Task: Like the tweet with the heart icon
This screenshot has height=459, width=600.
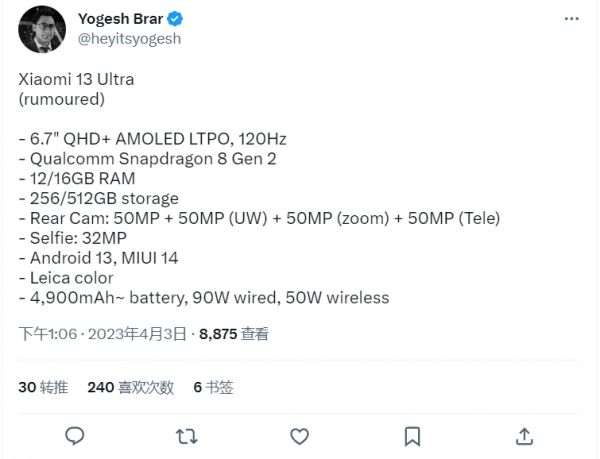Action: click(x=299, y=436)
